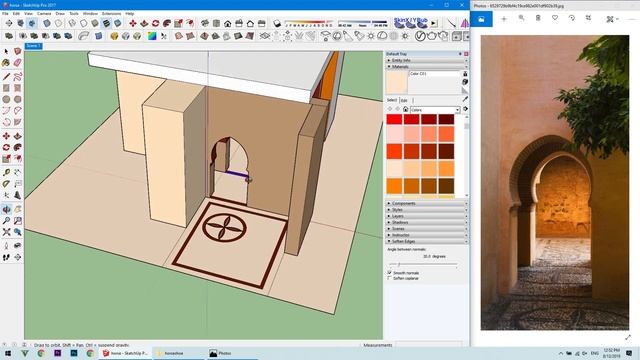
Task: Click the Sample Paint eyedropper icon
Action: (x=465, y=99)
